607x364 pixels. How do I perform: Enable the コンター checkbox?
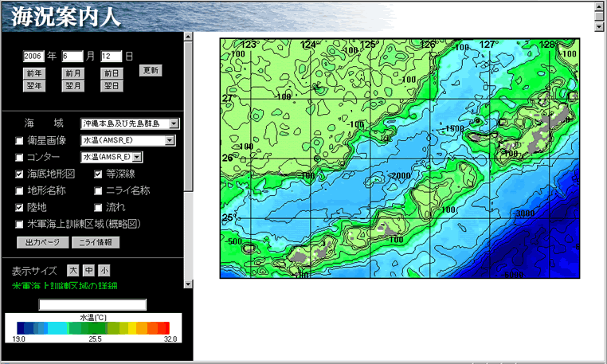click(x=19, y=157)
